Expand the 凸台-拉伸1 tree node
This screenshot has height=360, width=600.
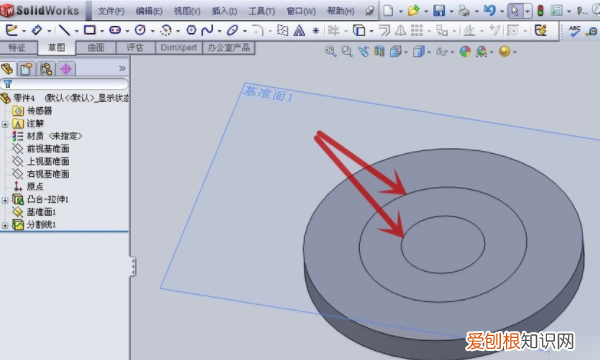[x=5, y=200]
